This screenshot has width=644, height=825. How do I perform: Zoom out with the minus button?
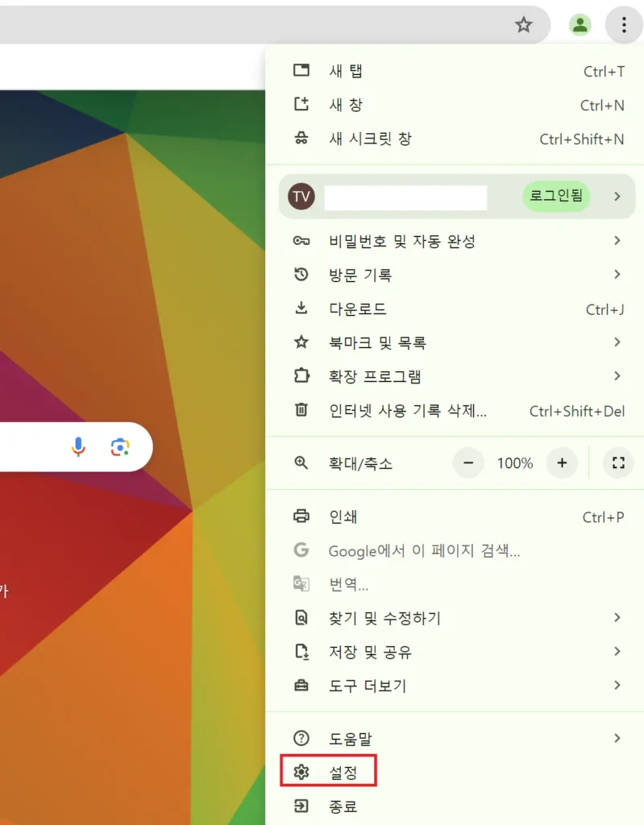[x=468, y=462]
